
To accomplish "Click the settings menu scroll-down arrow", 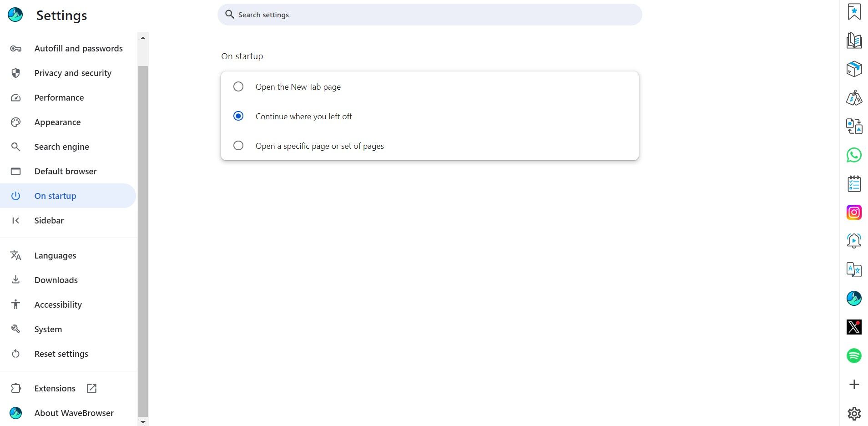I will click(x=143, y=422).
